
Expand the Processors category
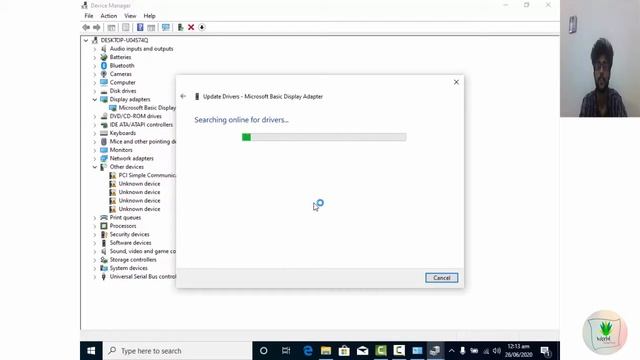[95, 226]
